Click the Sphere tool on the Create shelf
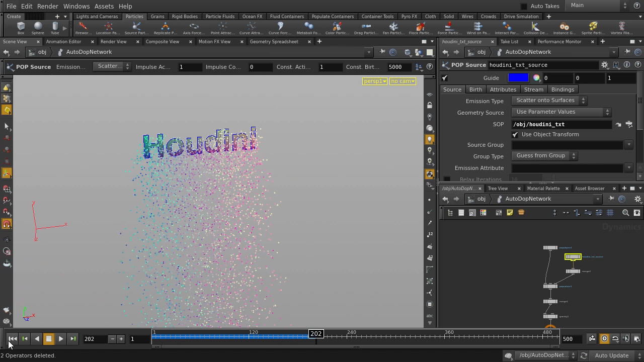The image size is (644, 362). pyautogui.click(x=38, y=28)
